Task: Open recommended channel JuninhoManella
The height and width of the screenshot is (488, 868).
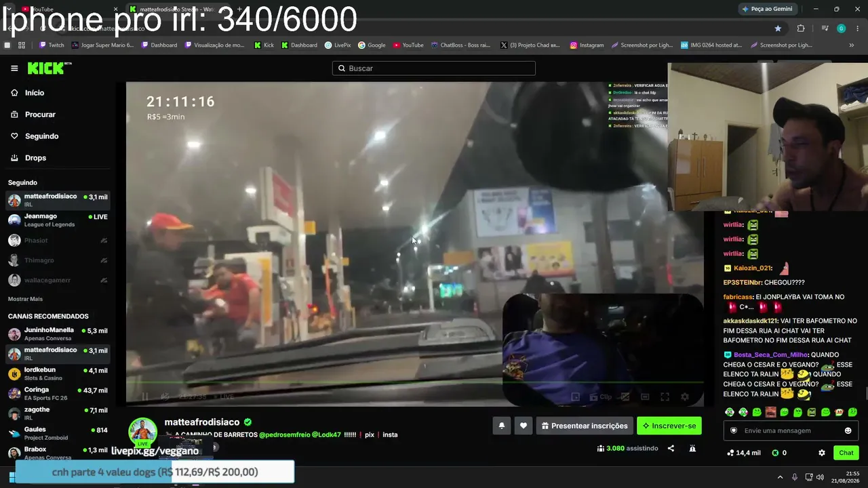Action: coord(58,334)
